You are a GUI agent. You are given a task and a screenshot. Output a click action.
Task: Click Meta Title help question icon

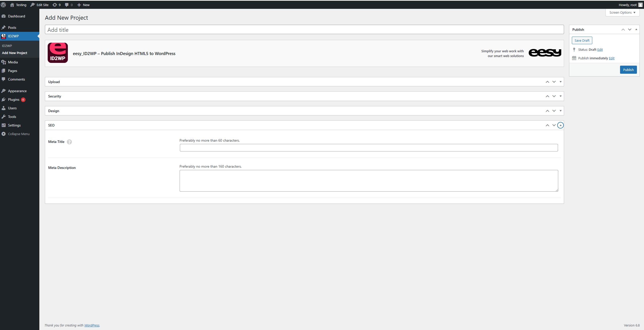[69, 142]
